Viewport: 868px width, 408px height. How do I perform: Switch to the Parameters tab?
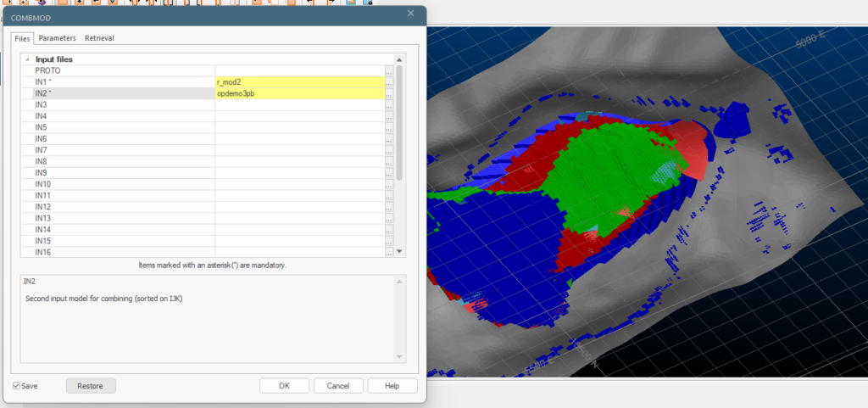(57, 38)
